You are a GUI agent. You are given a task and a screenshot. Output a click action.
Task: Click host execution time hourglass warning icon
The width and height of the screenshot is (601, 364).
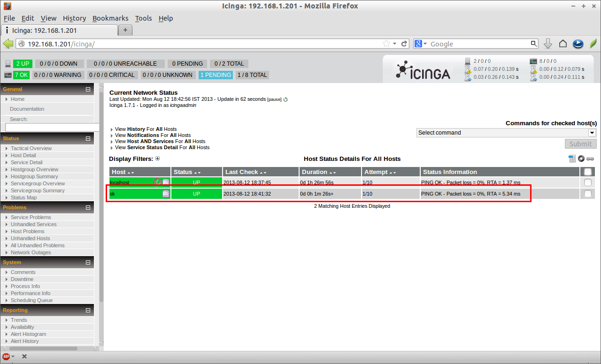tap(468, 69)
